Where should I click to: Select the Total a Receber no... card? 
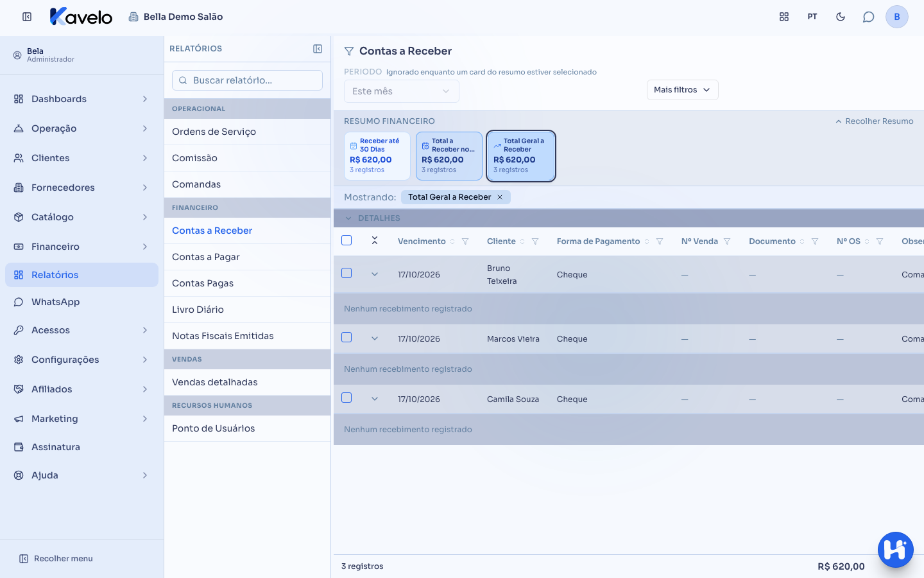click(449, 156)
